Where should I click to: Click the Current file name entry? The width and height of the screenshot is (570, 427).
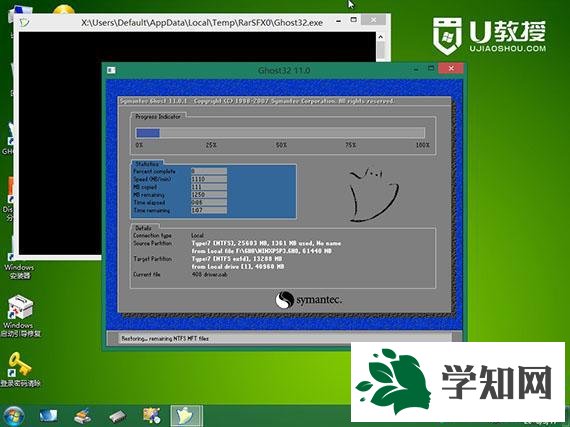click(210, 274)
